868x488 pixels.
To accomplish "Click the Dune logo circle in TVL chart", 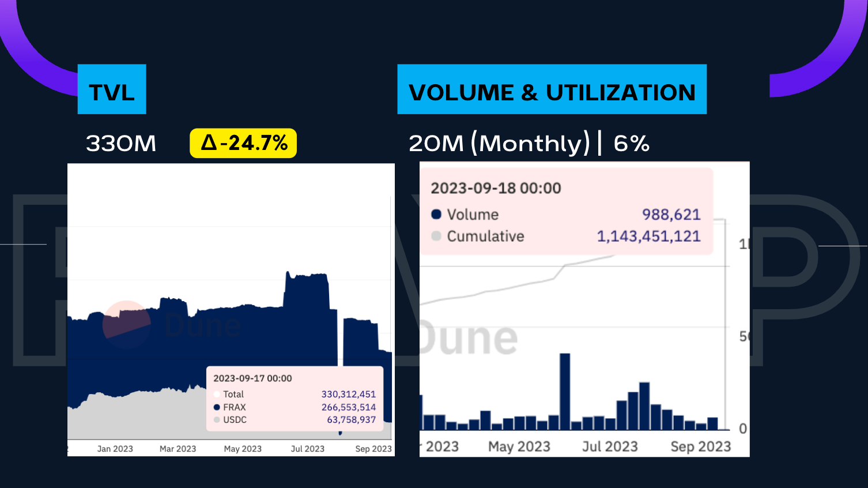I will click(126, 325).
